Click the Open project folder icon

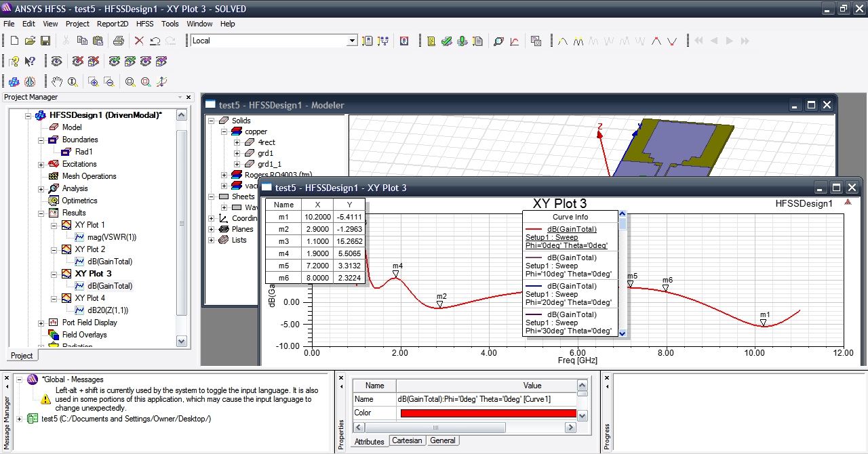tap(30, 41)
